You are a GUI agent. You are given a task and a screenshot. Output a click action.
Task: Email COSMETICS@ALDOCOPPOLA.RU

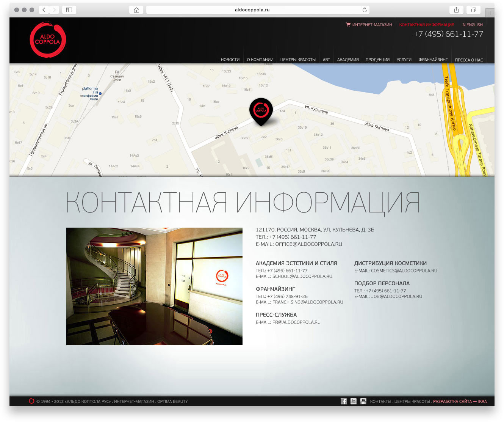tap(404, 271)
